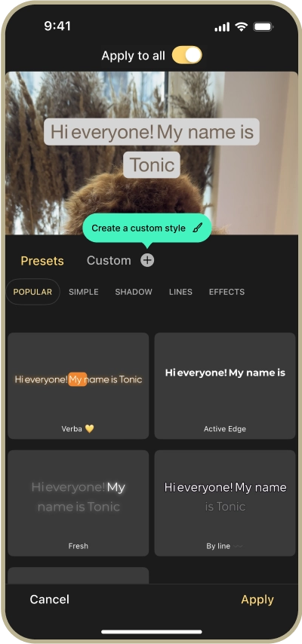Tap the Cancel button

coord(49,600)
